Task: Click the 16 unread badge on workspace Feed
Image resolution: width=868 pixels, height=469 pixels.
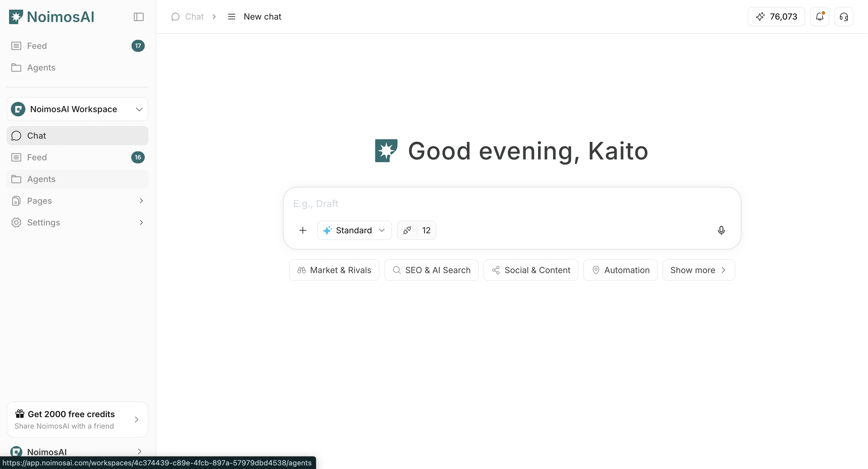Action: [138, 157]
